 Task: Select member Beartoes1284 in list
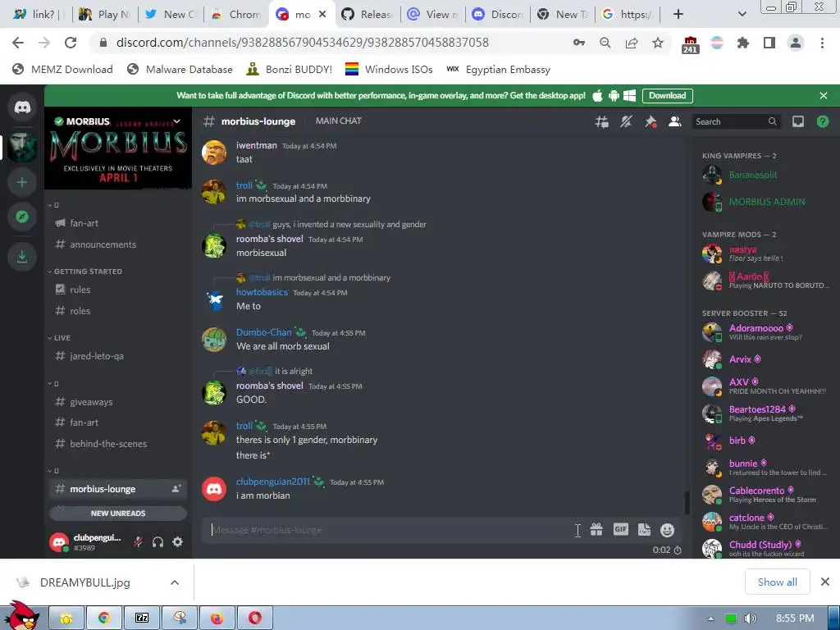coord(766,413)
